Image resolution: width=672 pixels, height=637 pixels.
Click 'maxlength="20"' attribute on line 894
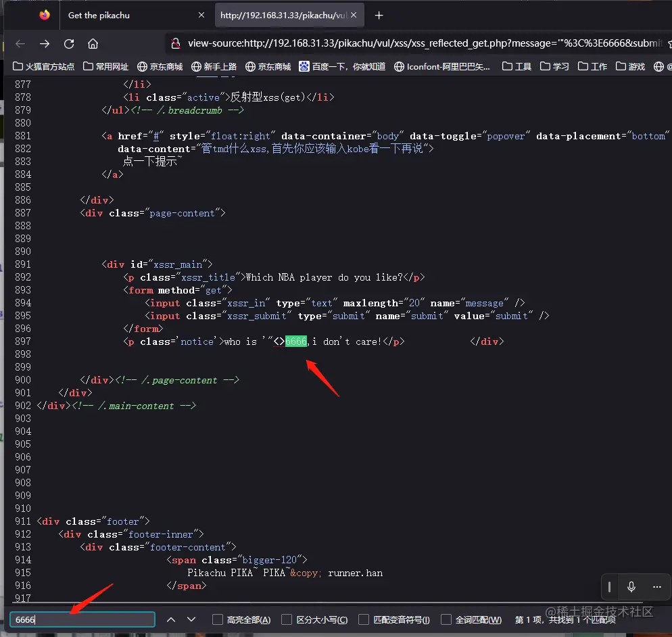pos(385,303)
